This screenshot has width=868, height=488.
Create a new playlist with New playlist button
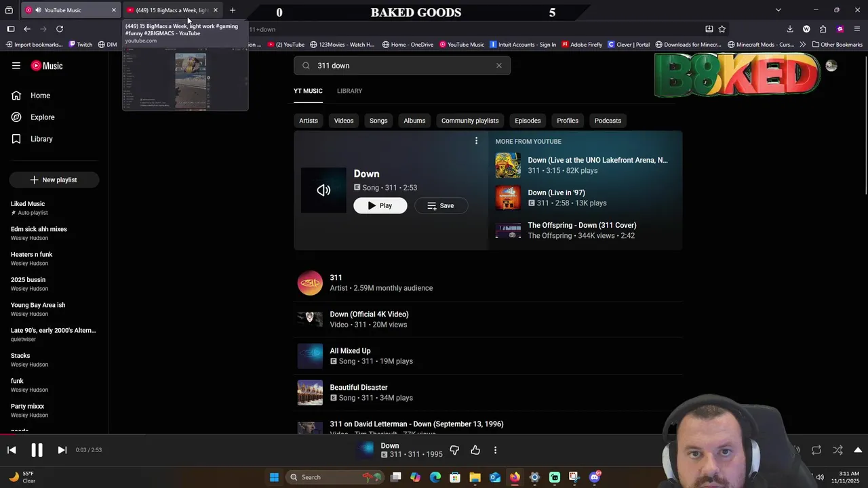[x=54, y=180]
